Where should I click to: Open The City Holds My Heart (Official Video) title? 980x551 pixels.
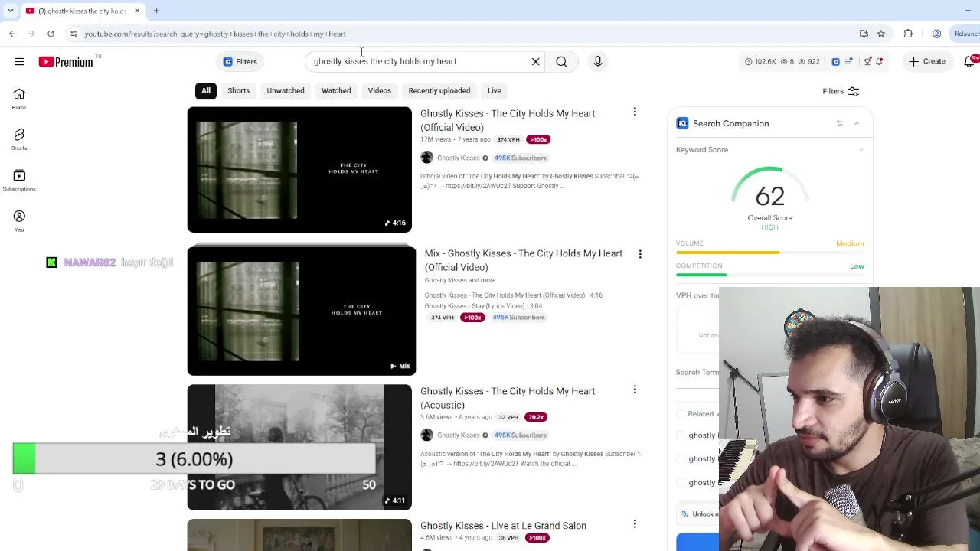508,120
